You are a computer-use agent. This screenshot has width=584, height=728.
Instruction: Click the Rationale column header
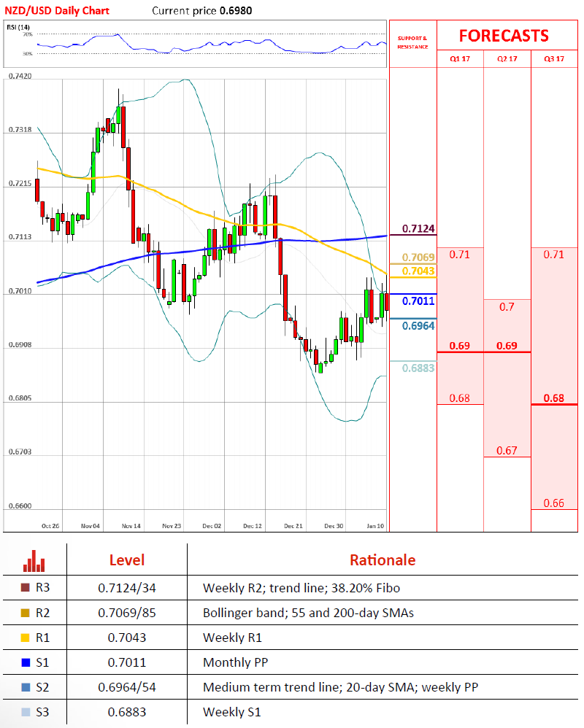click(x=383, y=560)
